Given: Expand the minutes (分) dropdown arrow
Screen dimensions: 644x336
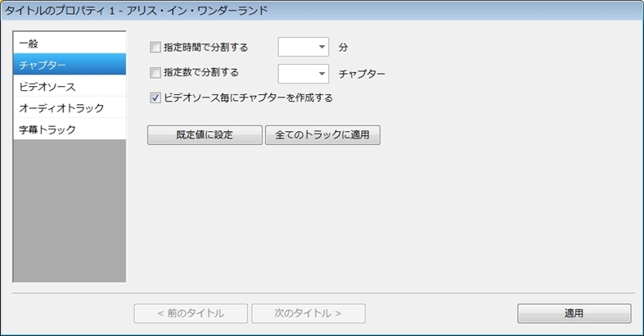Looking at the screenshot, I should click(x=322, y=47).
